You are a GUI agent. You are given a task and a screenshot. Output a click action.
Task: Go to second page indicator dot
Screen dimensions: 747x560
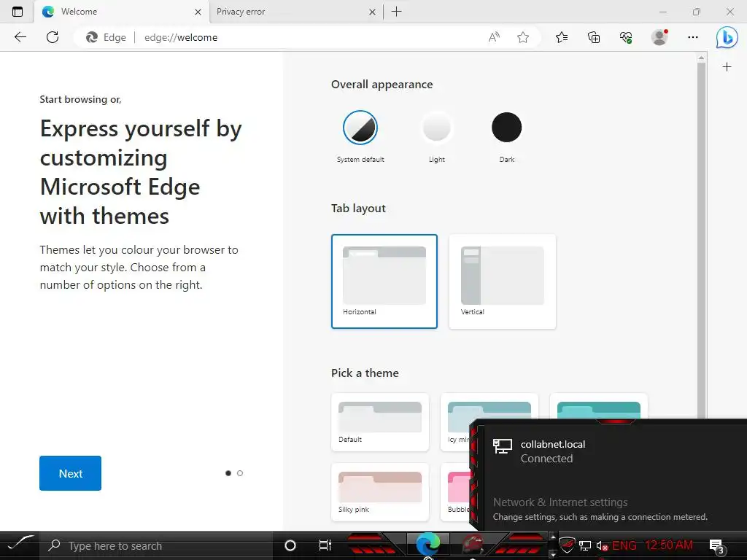click(239, 473)
